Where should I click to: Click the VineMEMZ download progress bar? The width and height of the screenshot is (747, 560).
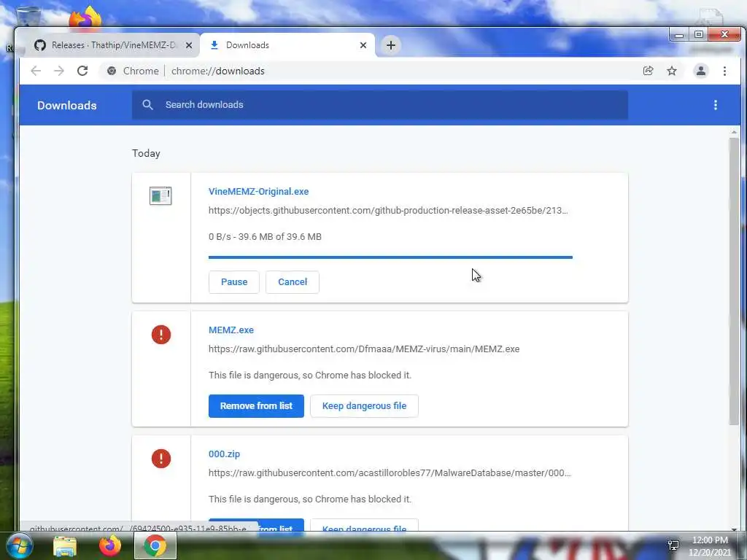click(x=390, y=257)
